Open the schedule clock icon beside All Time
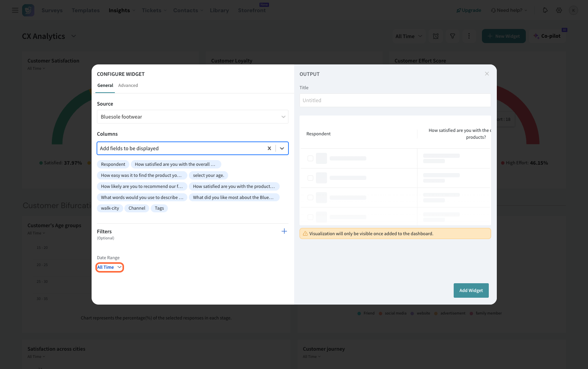588x369 pixels. click(436, 36)
